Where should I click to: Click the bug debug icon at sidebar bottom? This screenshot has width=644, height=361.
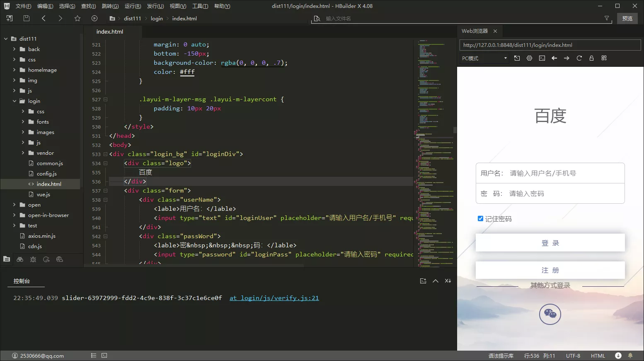pyautogui.click(x=33, y=259)
